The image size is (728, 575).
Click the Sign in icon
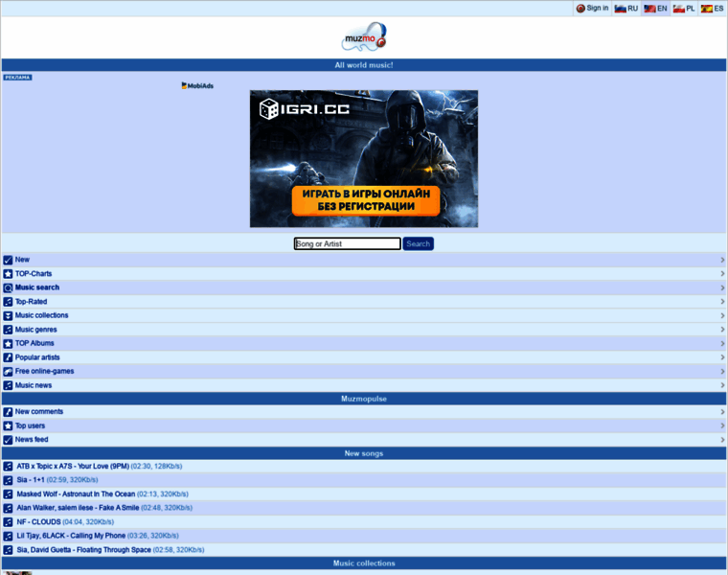pyautogui.click(x=580, y=9)
